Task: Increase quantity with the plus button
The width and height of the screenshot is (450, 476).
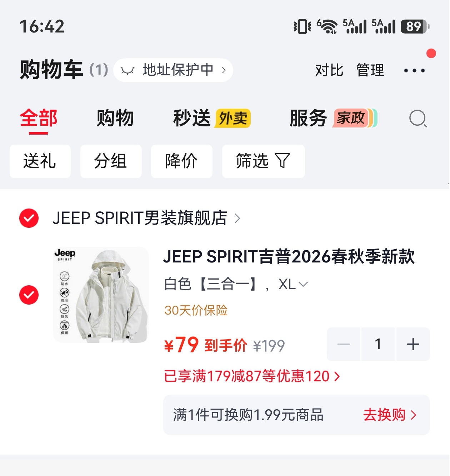Action: point(413,344)
